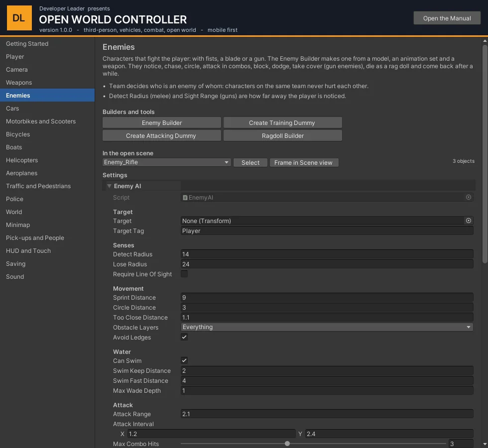Click Create Attacking Dummy button

click(x=162, y=135)
